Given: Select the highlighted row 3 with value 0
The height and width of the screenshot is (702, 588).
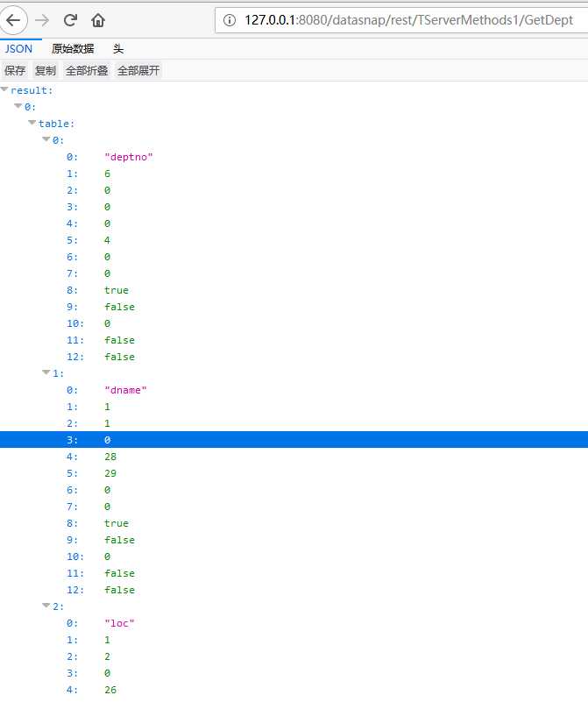Looking at the screenshot, I should click(x=294, y=440).
